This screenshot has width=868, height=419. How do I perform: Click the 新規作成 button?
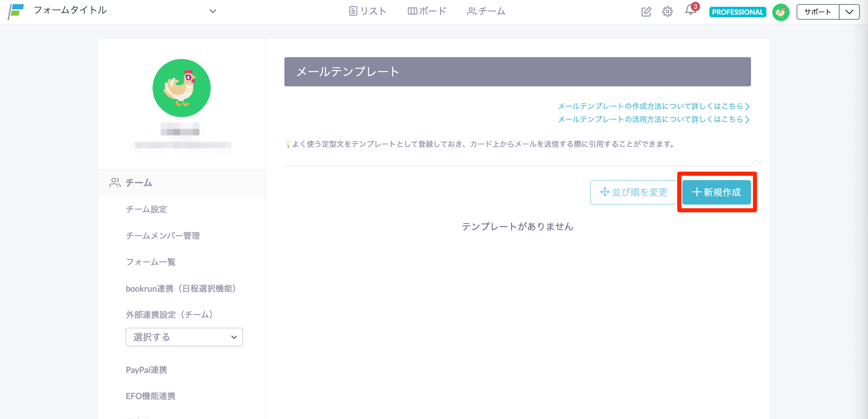tap(716, 193)
